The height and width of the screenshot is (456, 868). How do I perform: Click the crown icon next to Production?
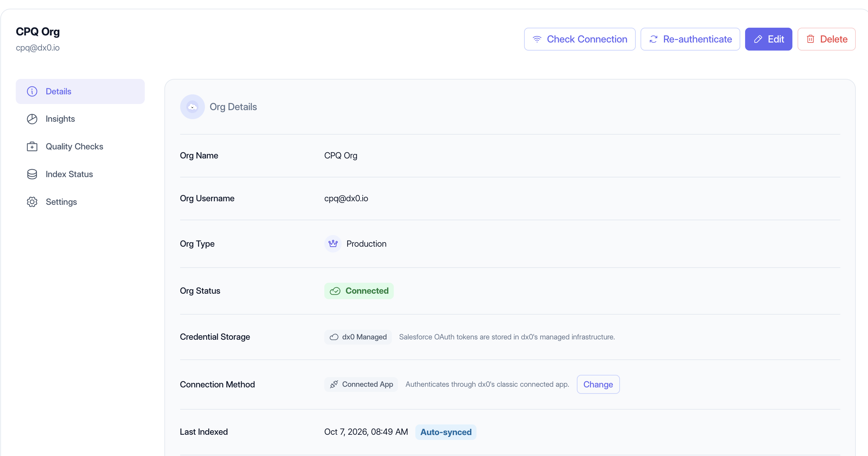(x=333, y=243)
